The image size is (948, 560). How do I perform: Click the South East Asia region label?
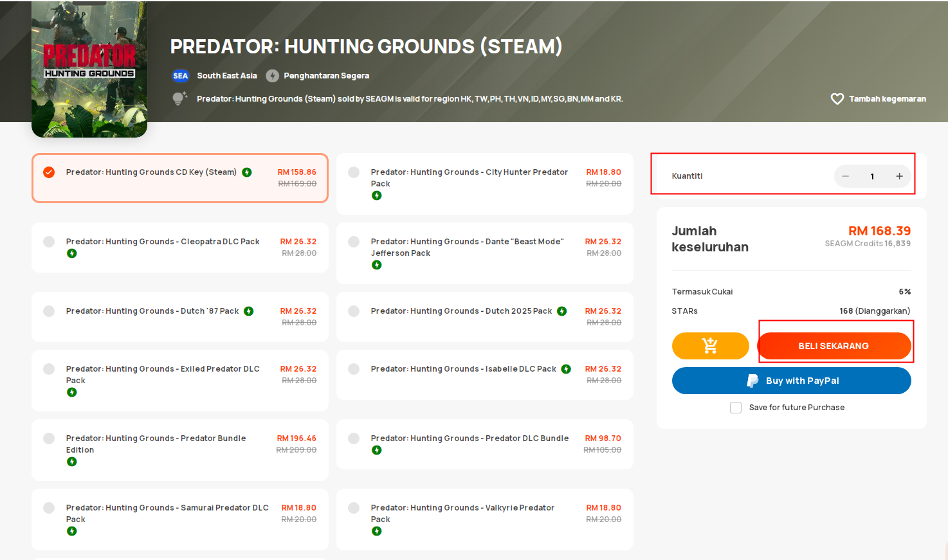(227, 76)
